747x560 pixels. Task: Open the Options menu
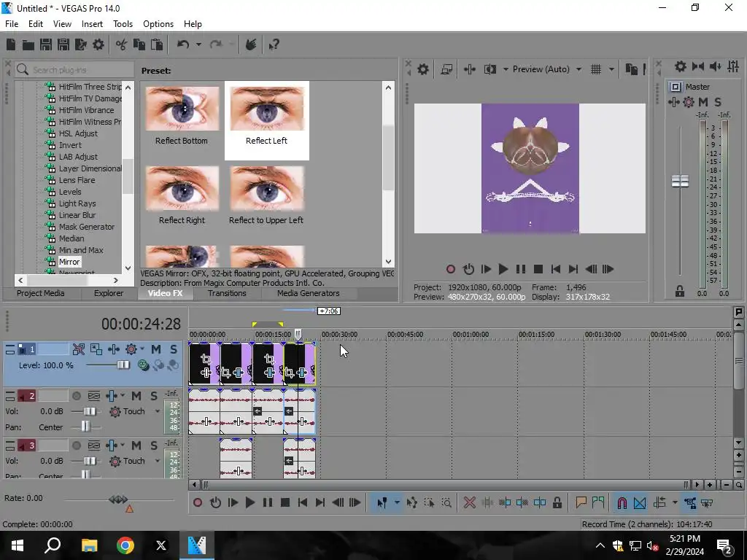[158, 24]
